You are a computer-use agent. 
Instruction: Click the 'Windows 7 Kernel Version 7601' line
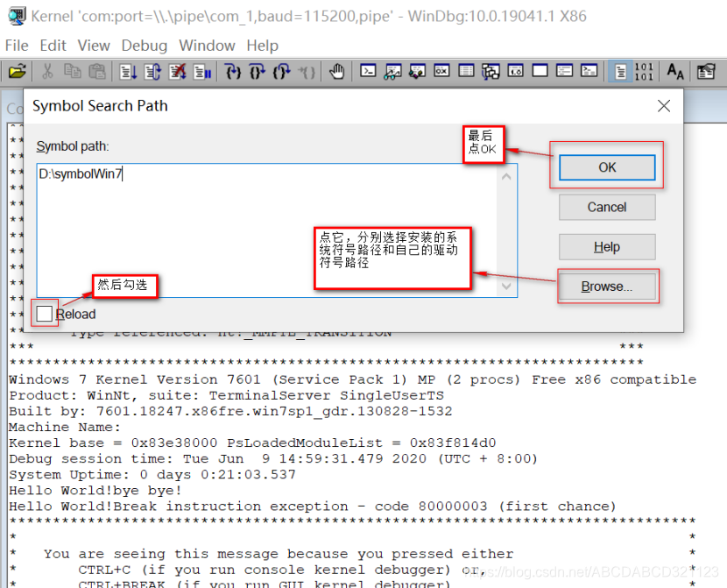tap(352, 379)
